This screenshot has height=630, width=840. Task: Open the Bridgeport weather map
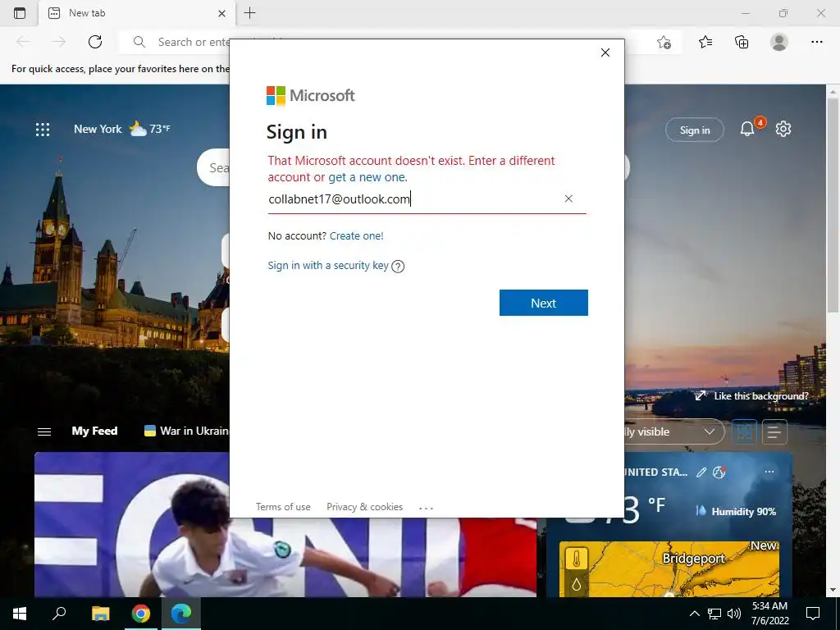(x=669, y=569)
